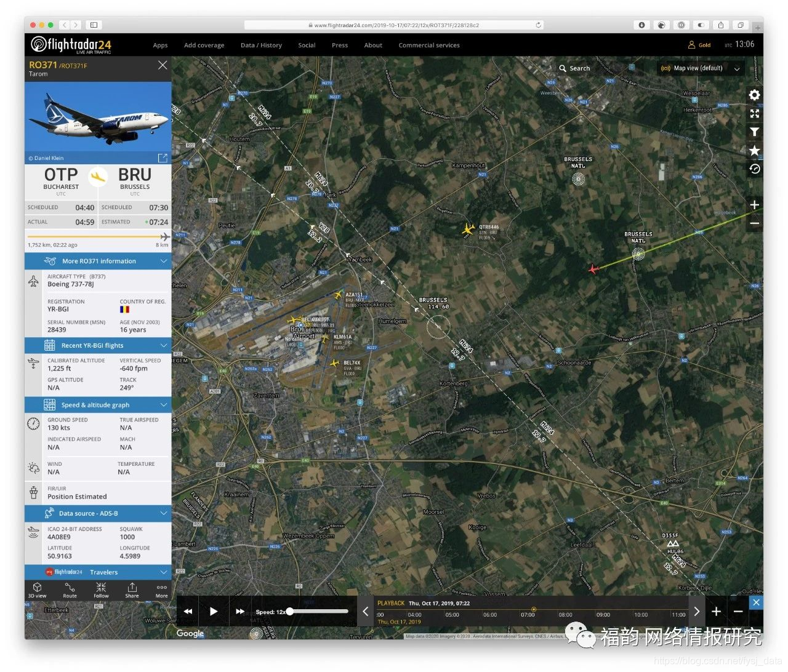Image resolution: width=788 pixels, height=672 pixels.
Task: Zoom in the playback timeline
Action: point(716,611)
